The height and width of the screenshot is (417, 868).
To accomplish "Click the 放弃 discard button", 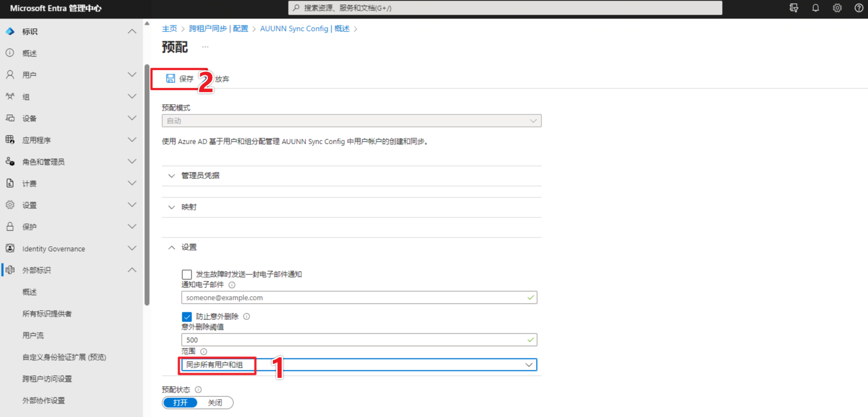I will 222,79.
